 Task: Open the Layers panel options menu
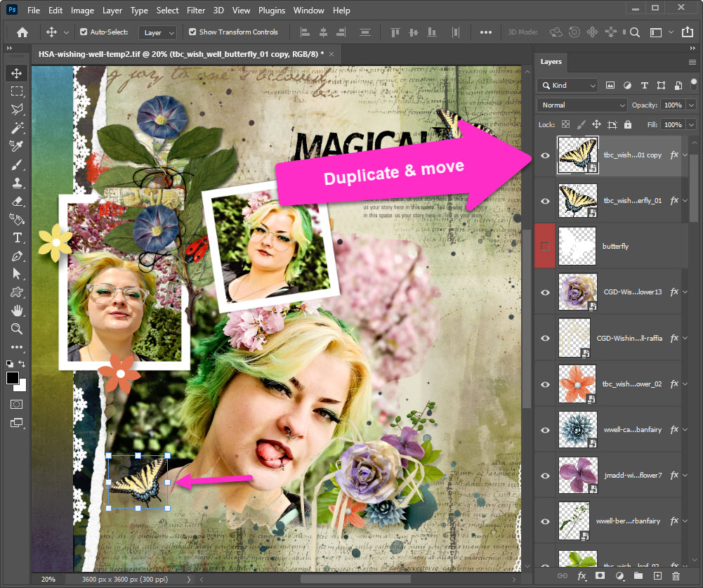coord(692,62)
